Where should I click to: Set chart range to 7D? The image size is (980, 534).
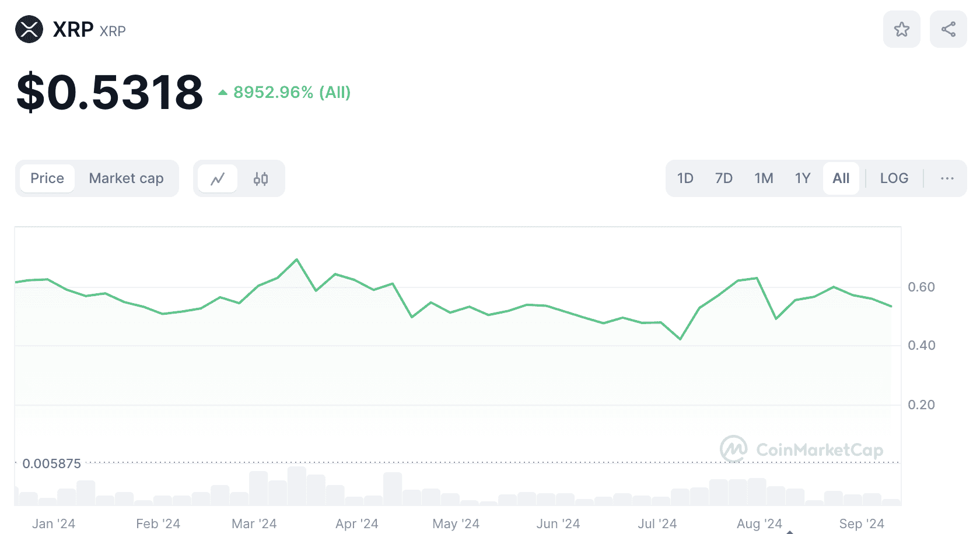pos(723,178)
